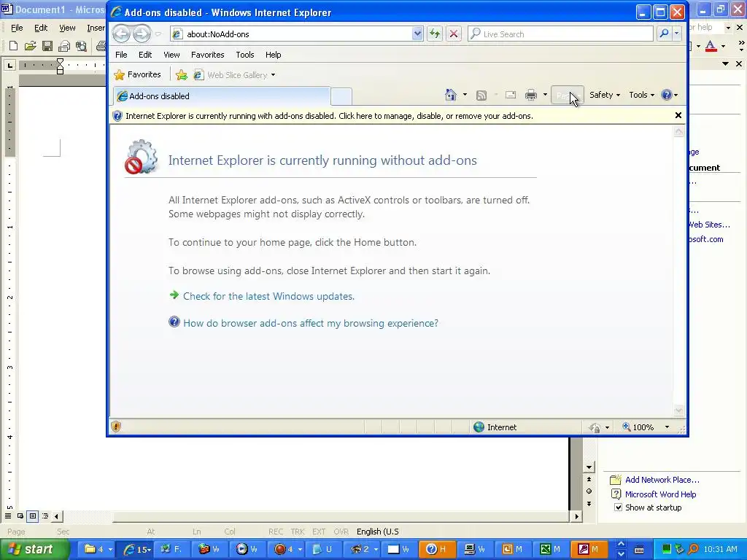The image size is (747, 560).
Task: Open the zoom level 100% dropdown arrow
Action: tap(667, 427)
